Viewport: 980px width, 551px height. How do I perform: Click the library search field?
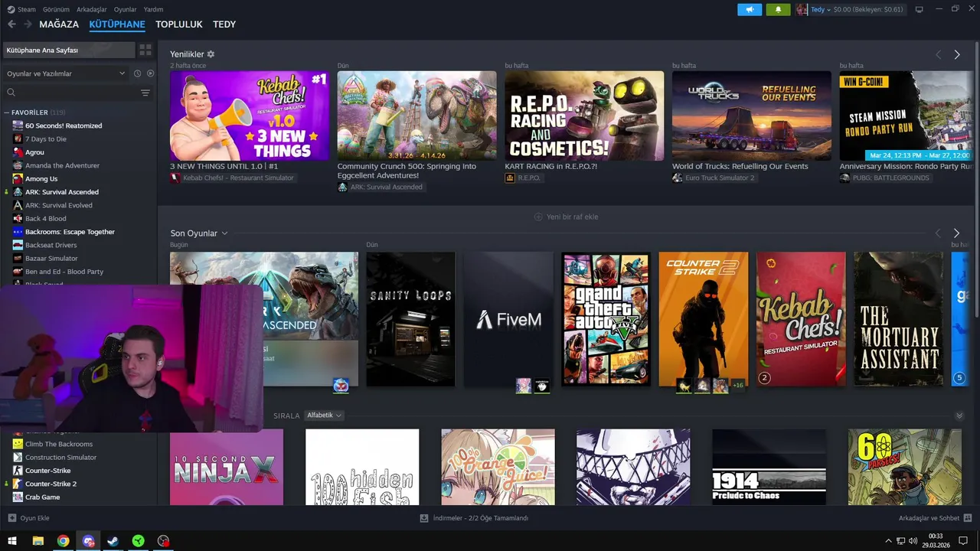70,93
